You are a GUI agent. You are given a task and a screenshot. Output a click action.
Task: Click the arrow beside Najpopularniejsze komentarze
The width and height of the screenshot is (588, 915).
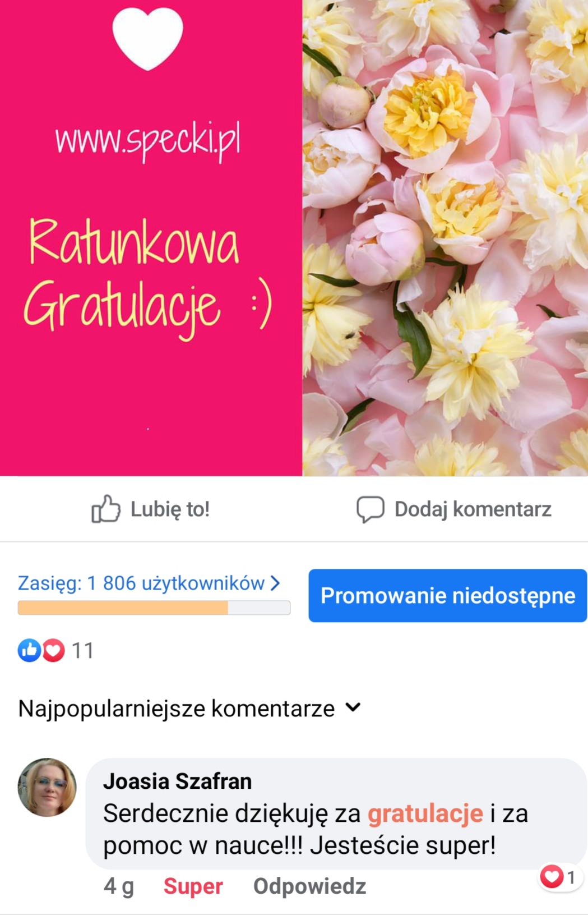[353, 707]
